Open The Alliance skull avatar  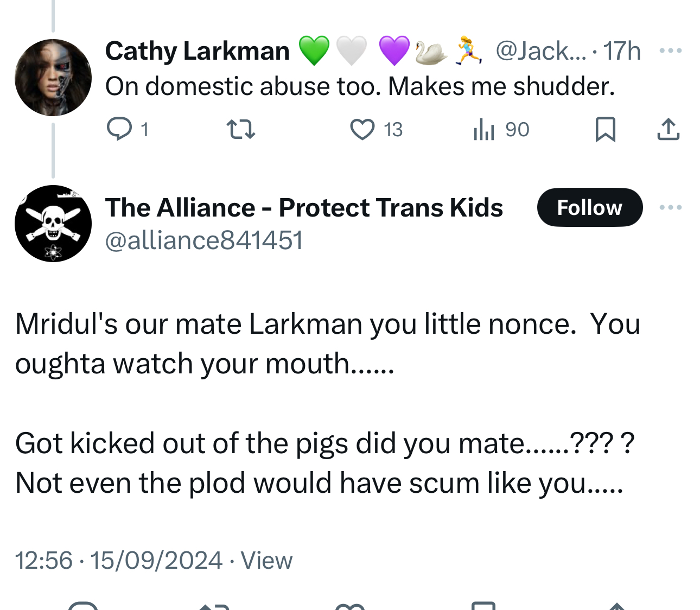tap(53, 223)
